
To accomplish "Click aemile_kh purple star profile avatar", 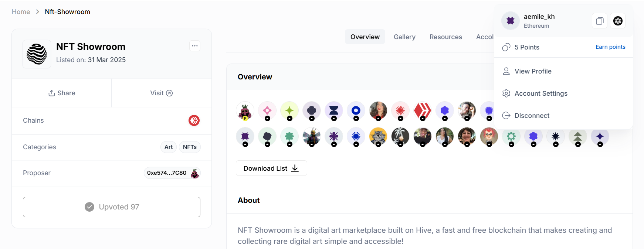I will (x=511, y=21).
